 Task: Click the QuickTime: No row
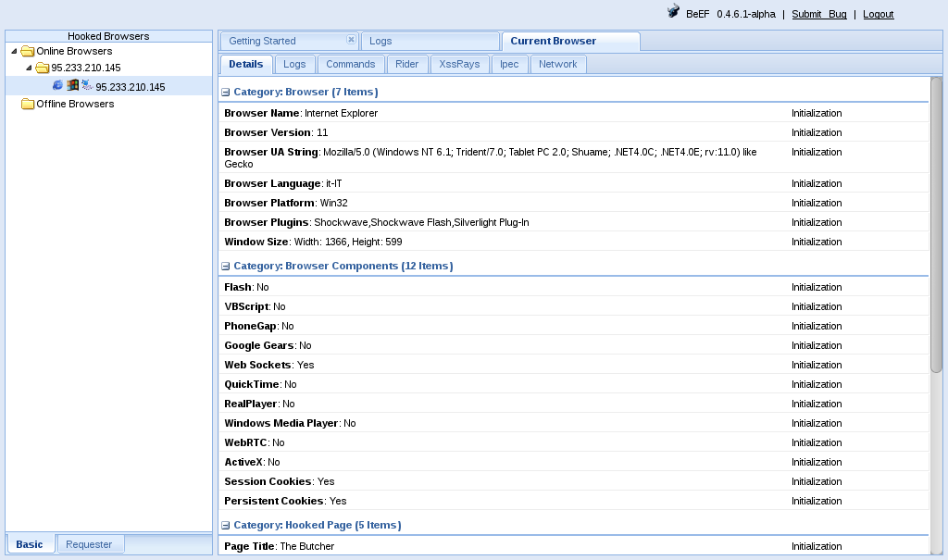coord(574,384)
